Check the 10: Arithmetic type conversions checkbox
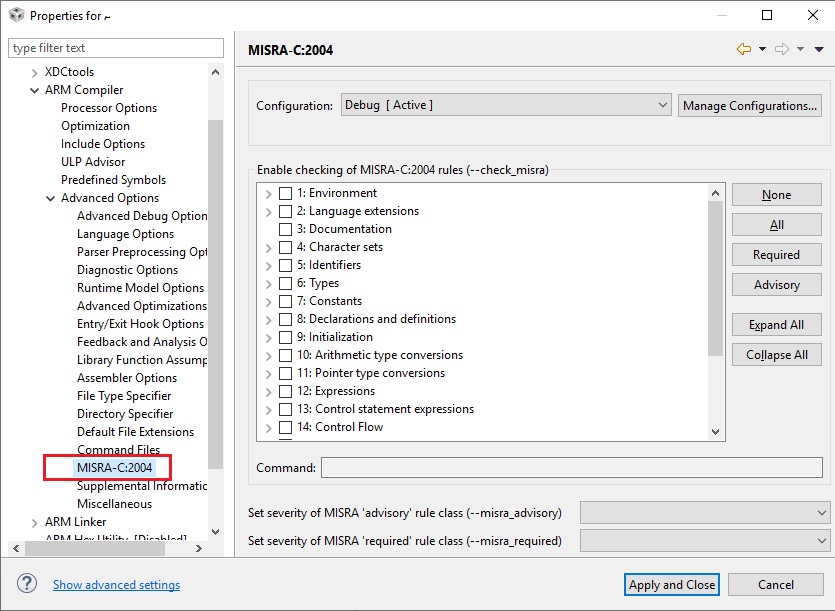 [x=285, y=355]
